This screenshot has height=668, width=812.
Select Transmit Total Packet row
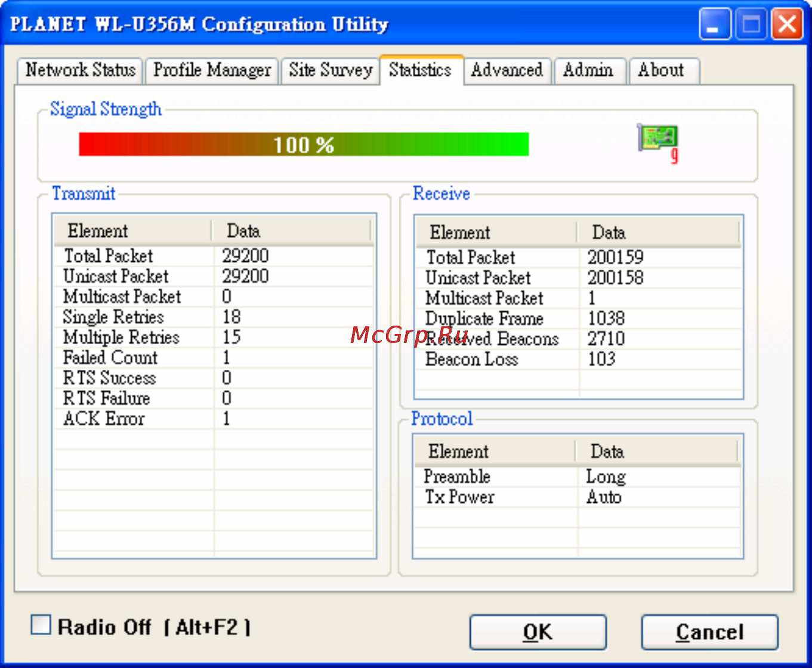pyautogui.click(x=214, y=256)
